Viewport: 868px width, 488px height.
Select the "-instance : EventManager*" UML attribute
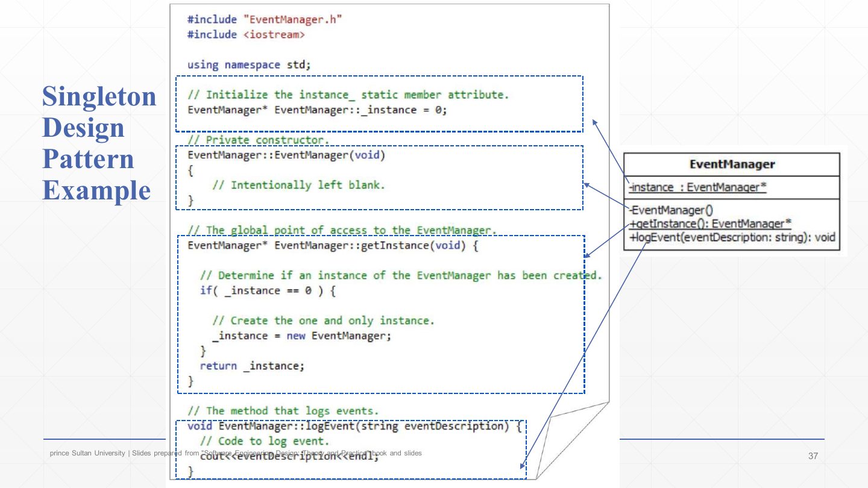tap(697, 187)
